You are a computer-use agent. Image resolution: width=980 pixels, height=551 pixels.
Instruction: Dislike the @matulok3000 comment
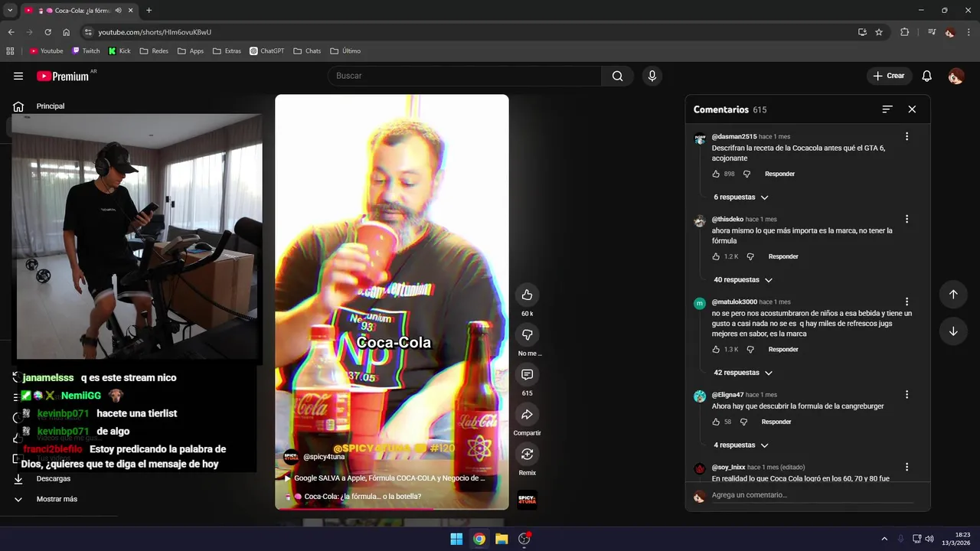[750, 349]
